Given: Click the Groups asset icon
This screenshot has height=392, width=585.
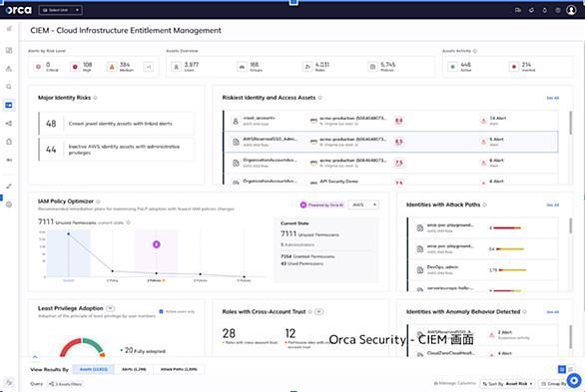Looking at the screenshot, I should [242, 67].
